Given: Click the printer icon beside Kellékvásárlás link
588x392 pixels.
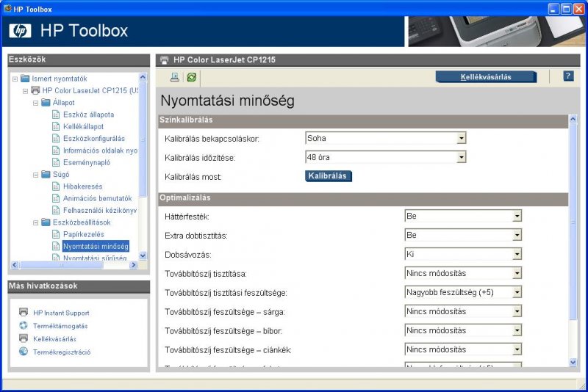Looking at the screenshot, I should pyautogui.click(x=24, y=338).
